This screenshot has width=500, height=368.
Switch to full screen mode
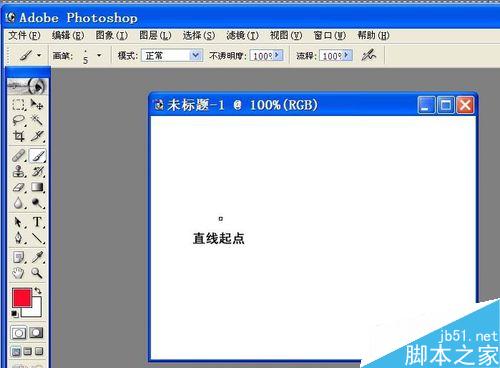39,351
